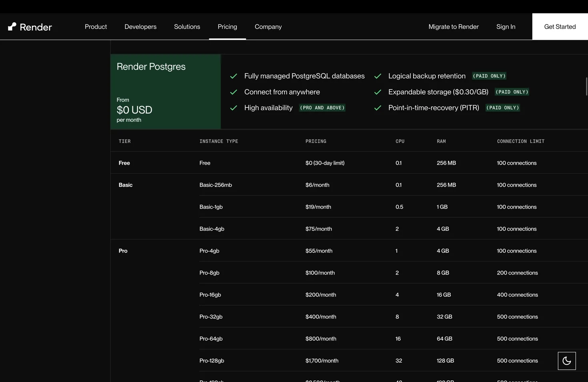This screenshot has height=382, width=588.
Task: Click the INSTANCE TYPE column header
Action: tap(219, 141)
